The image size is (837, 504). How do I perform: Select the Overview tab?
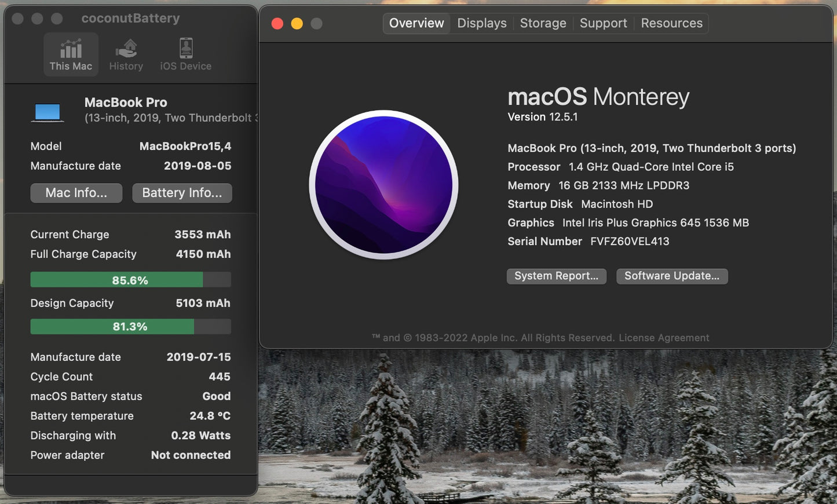coord(416,23)
